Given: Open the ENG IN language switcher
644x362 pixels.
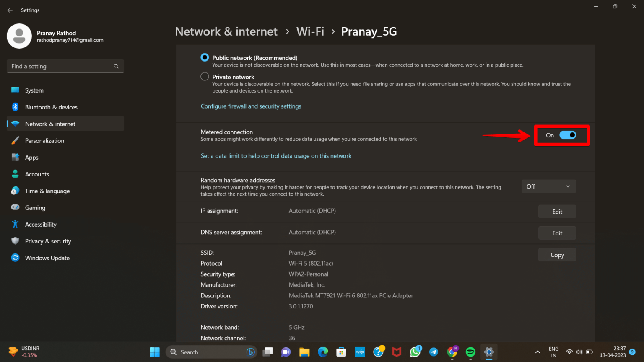Looking at the screenshot, I should [553, 352].
